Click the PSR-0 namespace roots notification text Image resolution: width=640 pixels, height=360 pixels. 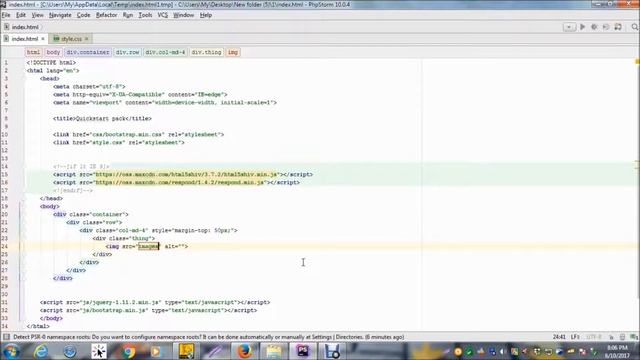pos(209,337)
